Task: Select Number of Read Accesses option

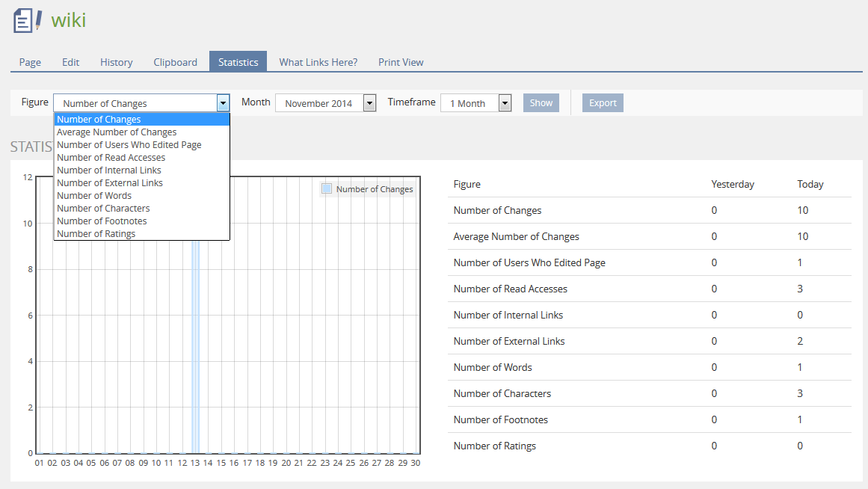Action: (x=111, y=158)
